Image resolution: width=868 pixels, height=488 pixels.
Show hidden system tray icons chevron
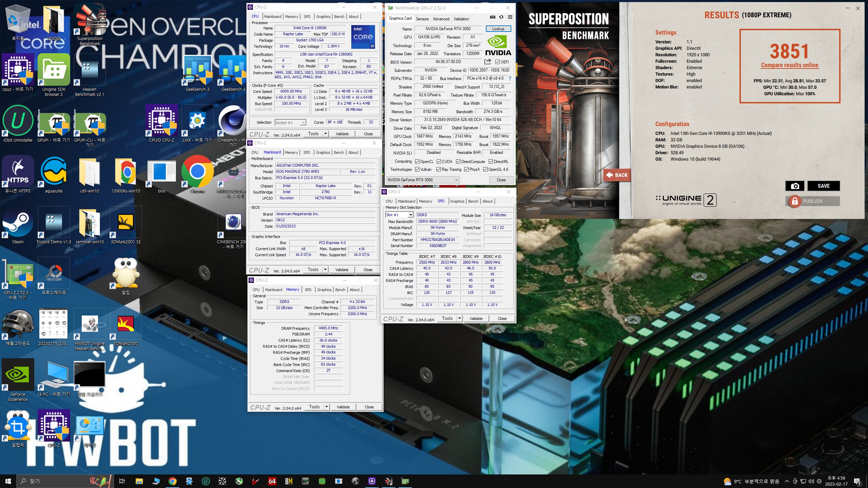pos(787,481)
